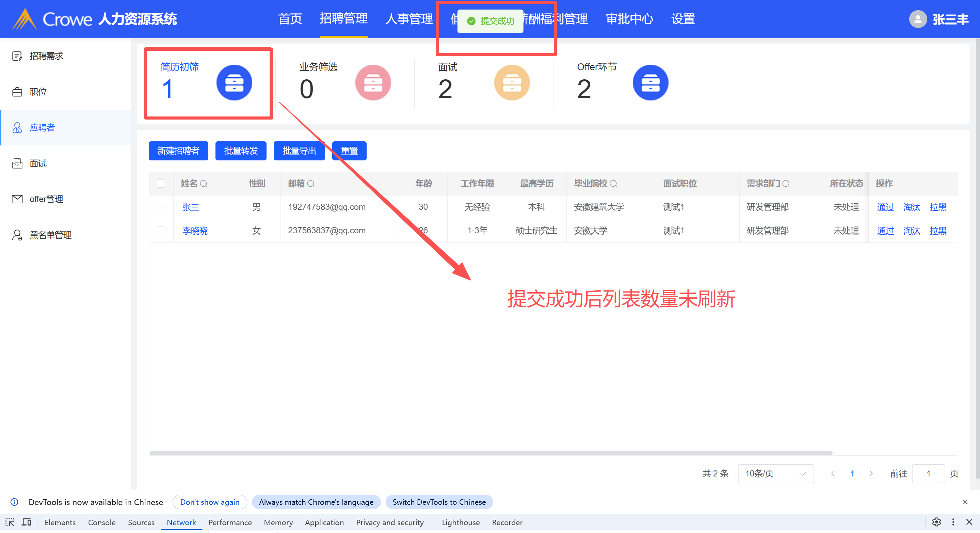Click the 简历初筛 blue stage icon
Viewport: 980px width, 533px height.
[x=234, y=83]
